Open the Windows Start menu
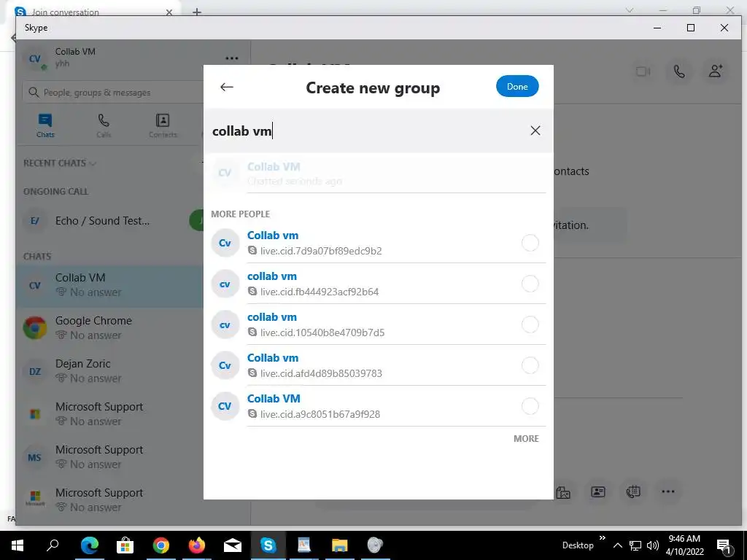 click(x=18, y=545)
